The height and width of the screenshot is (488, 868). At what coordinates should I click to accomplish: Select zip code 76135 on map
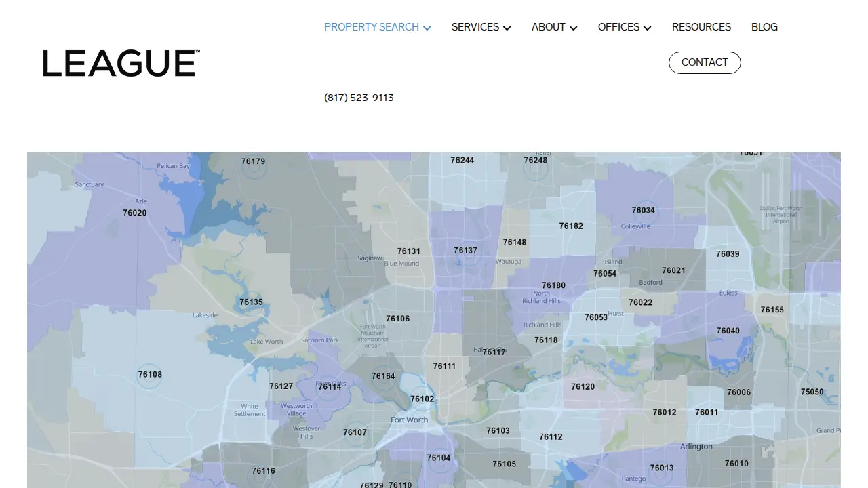point(251,302)
